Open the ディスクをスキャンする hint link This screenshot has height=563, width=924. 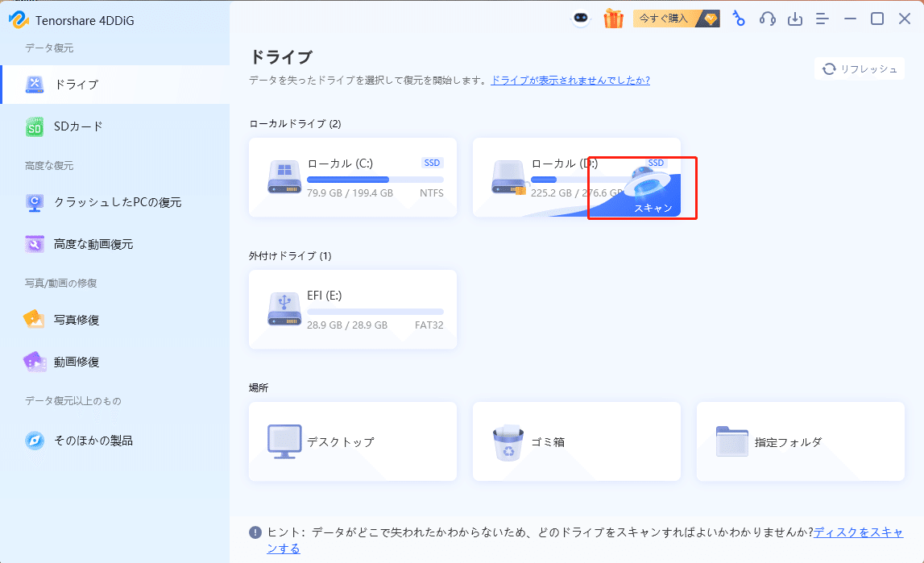858,532
